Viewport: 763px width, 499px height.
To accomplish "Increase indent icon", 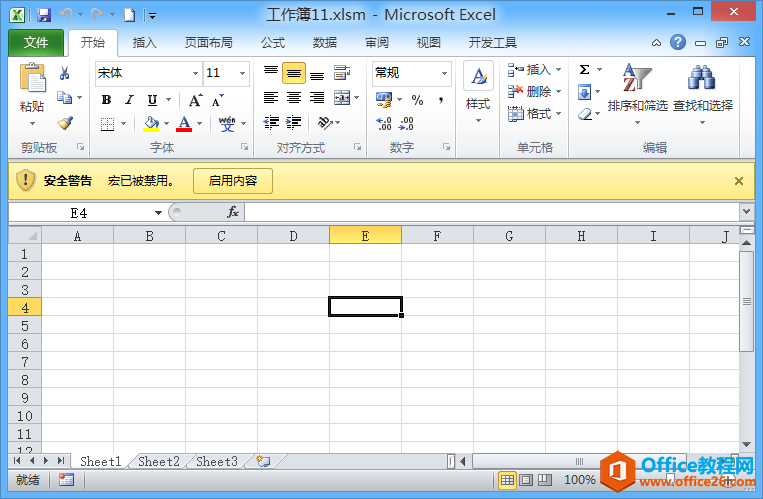I will 293,123.
